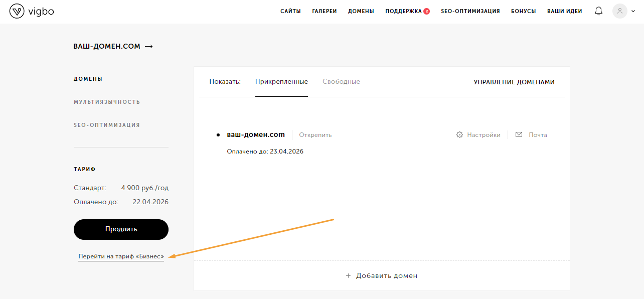This screenshot has width=644, height=299.
Task: Follow the Перейти на тариф «Бизнес» link
Action: pos(121,256)
